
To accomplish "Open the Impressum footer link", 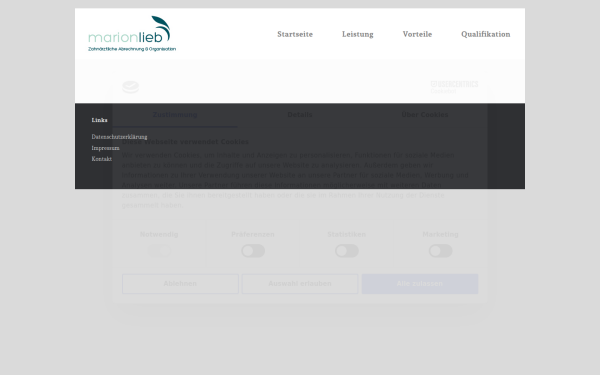I will coord(106,148).
